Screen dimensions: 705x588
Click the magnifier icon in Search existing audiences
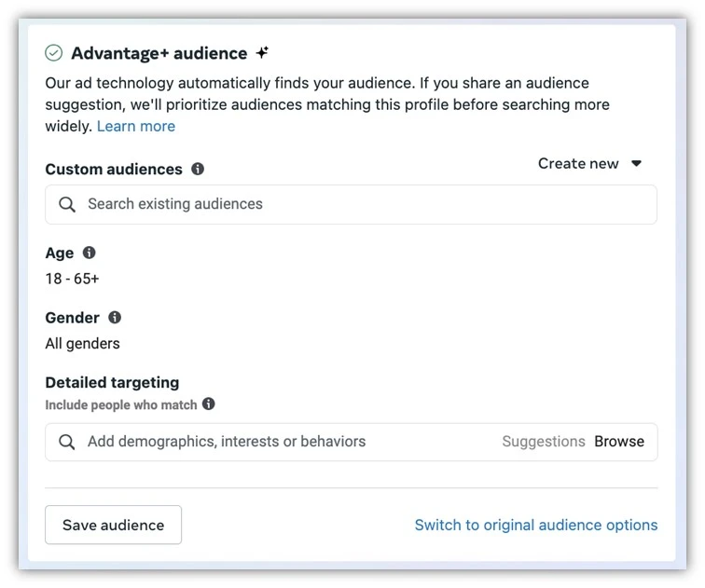[67, 204]
